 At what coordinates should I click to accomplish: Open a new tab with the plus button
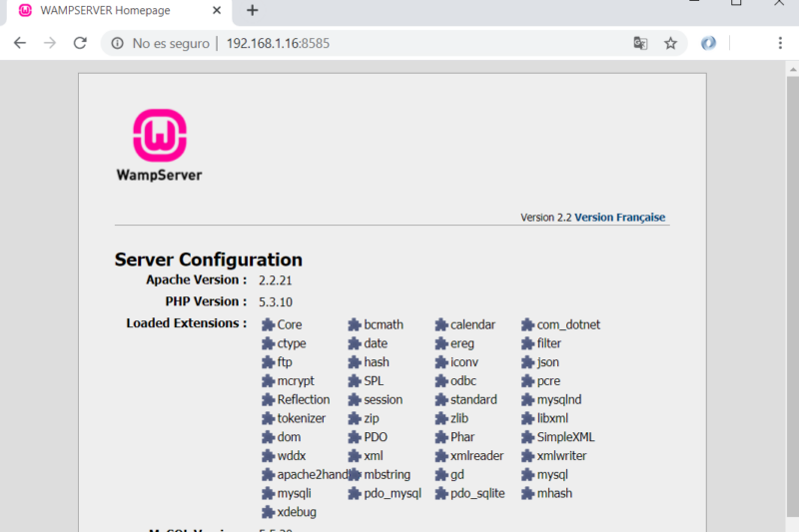point(253,10)
